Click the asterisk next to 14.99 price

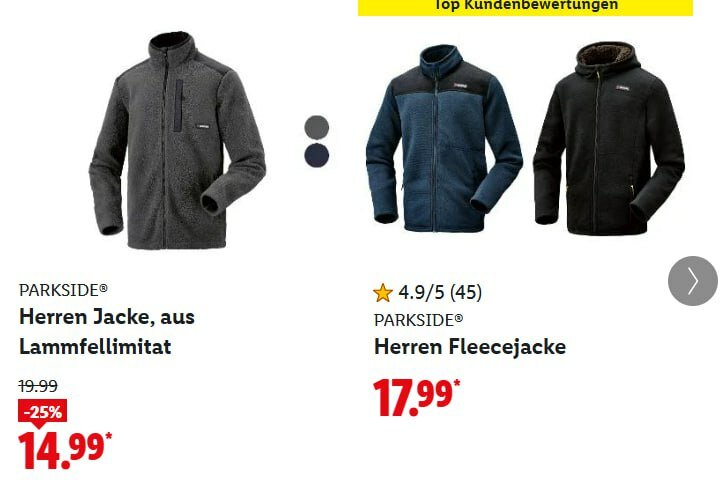[109, 436]
